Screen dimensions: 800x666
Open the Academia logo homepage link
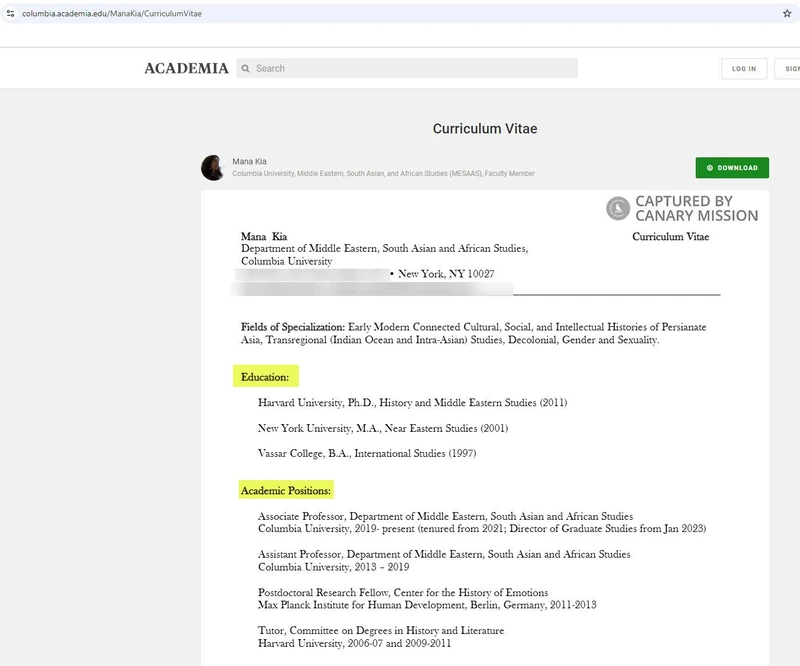[186, 69]
